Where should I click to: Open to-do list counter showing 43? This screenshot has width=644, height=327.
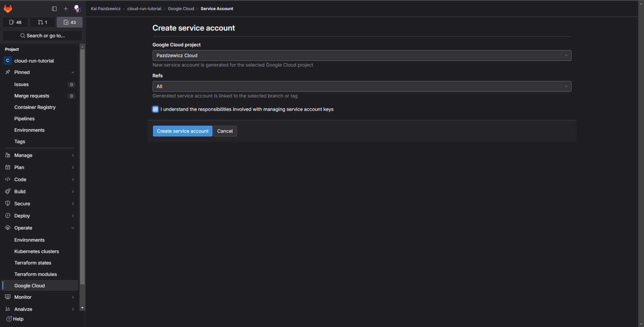[70, 22]
